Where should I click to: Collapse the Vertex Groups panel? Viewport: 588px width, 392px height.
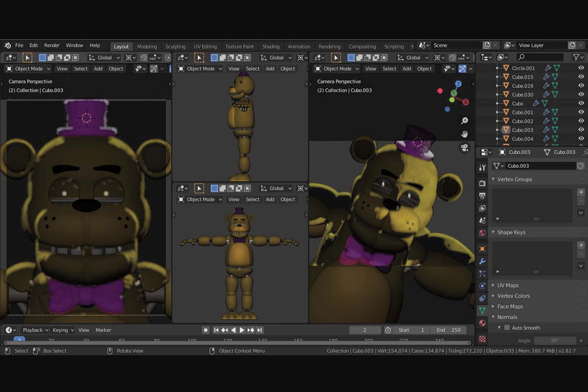(514, 179)
